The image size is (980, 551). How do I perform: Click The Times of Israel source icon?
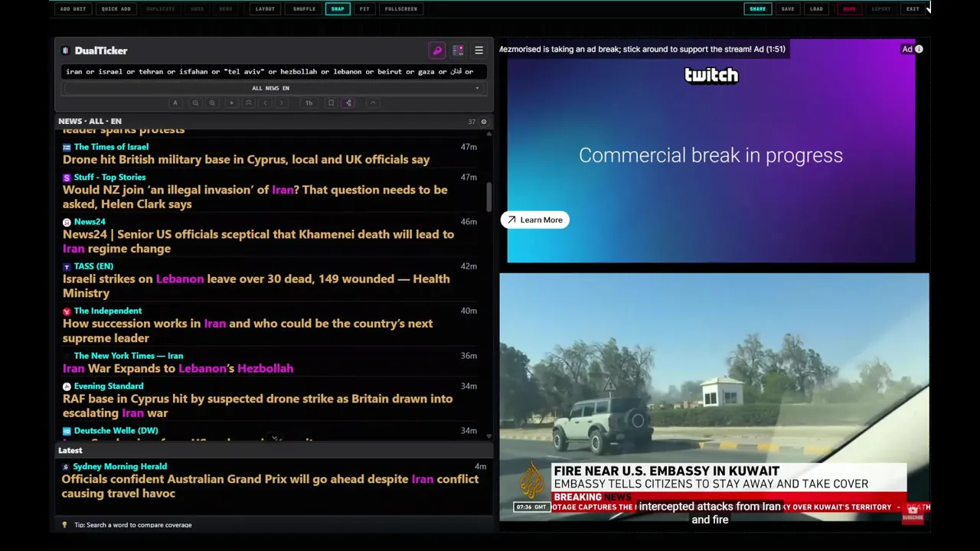pos(67,147)
